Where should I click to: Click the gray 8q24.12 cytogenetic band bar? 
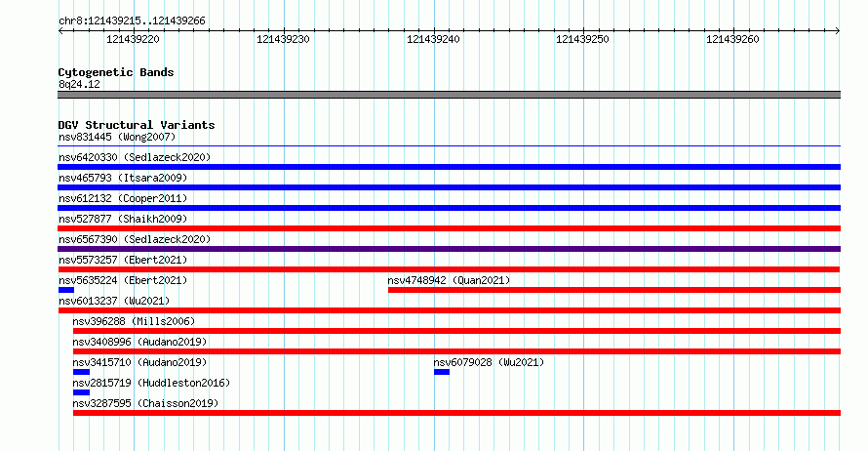point(449,95)
